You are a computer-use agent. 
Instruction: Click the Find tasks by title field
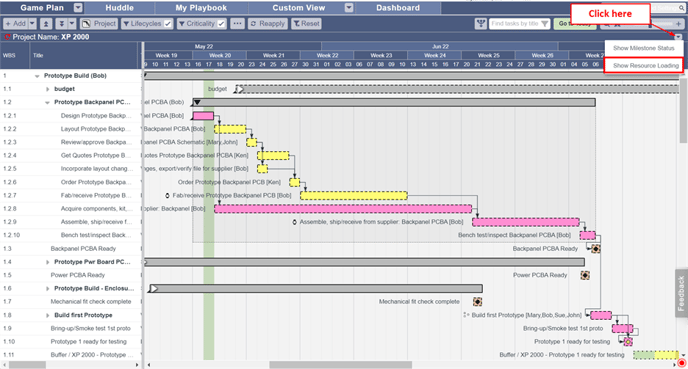point(520,24)
